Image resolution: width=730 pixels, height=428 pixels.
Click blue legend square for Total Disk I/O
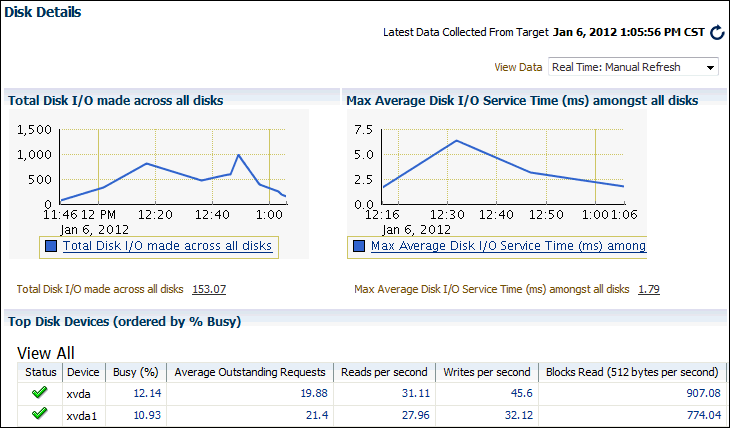tap(50, 246)
